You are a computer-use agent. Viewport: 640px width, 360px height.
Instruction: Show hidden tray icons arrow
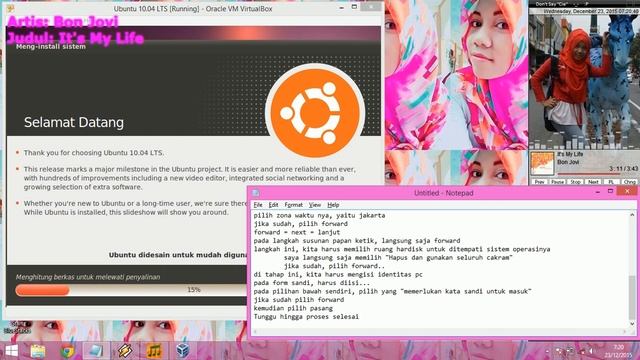click(x=547, y=351)
